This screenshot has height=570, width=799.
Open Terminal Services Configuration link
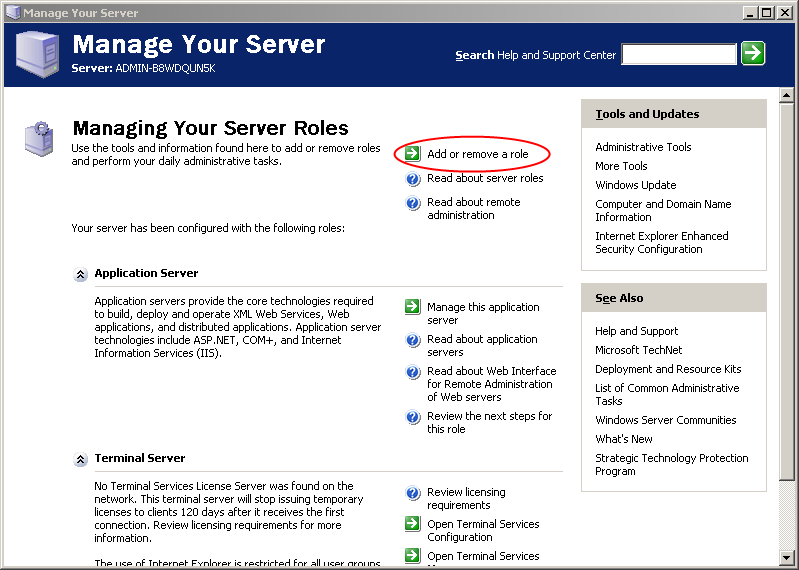click(x=483, y=530)
